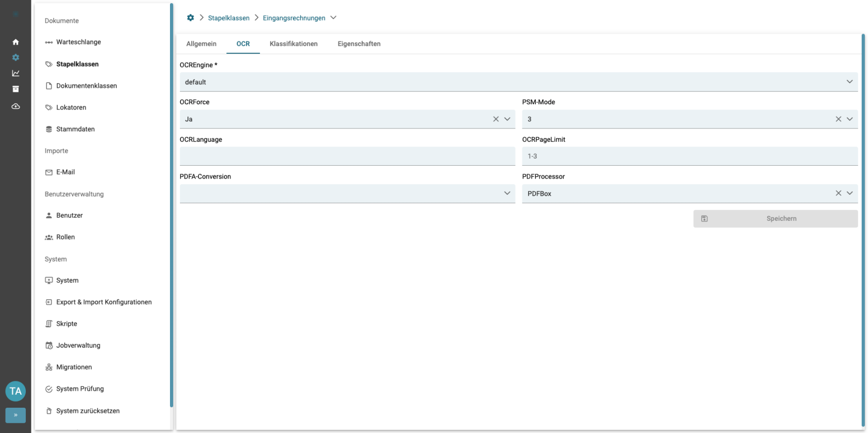
Task: Open the PSM-Mode dropdown arrow
Action: 849,119
